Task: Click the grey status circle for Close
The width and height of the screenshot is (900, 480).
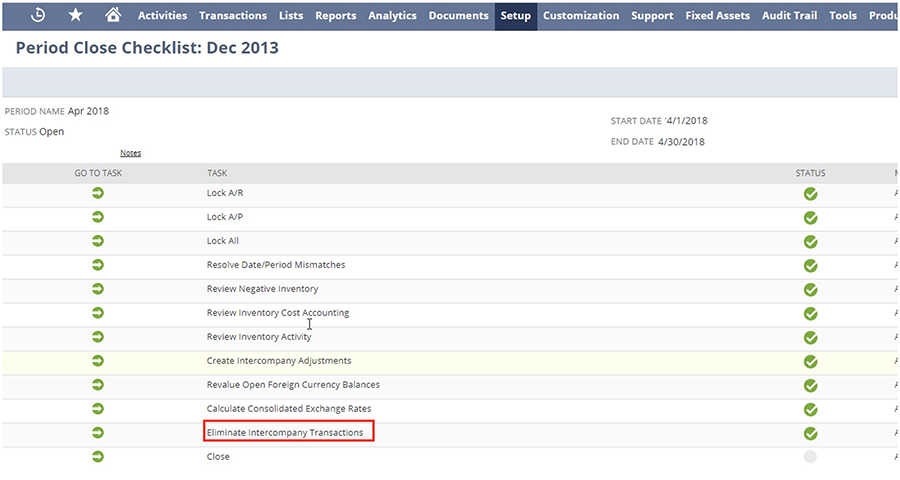Action: click(x=810, y=457)
